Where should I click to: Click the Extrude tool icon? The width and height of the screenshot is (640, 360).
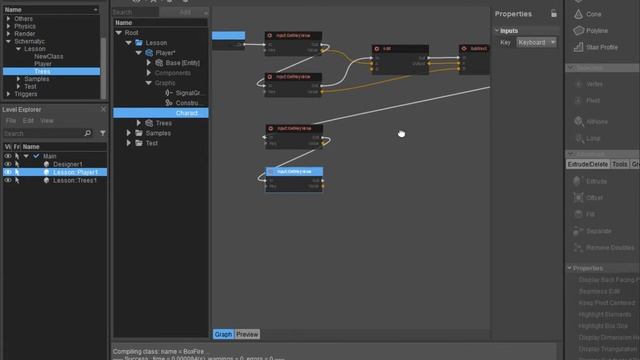tap(578, 181)
